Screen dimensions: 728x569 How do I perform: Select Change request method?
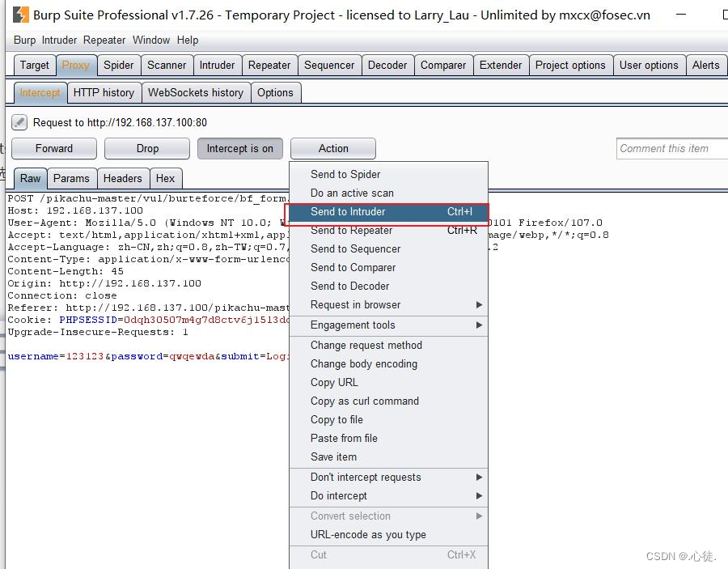coord(388,345)
